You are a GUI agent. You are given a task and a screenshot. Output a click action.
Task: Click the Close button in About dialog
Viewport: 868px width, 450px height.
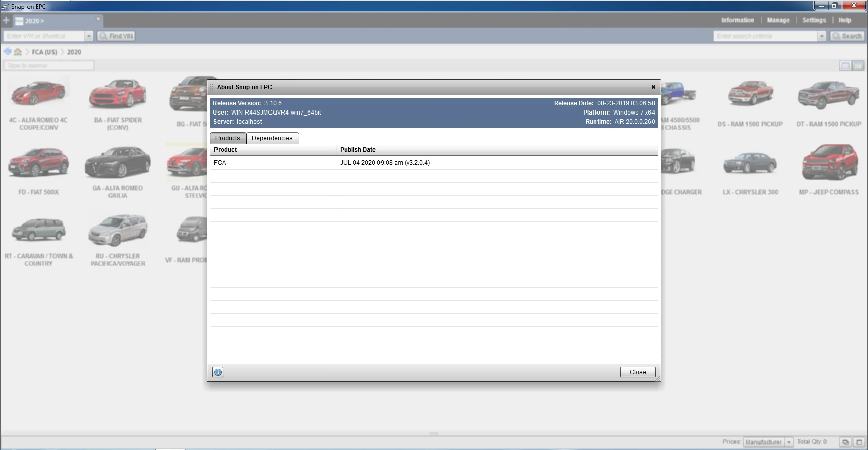point(637,372)
